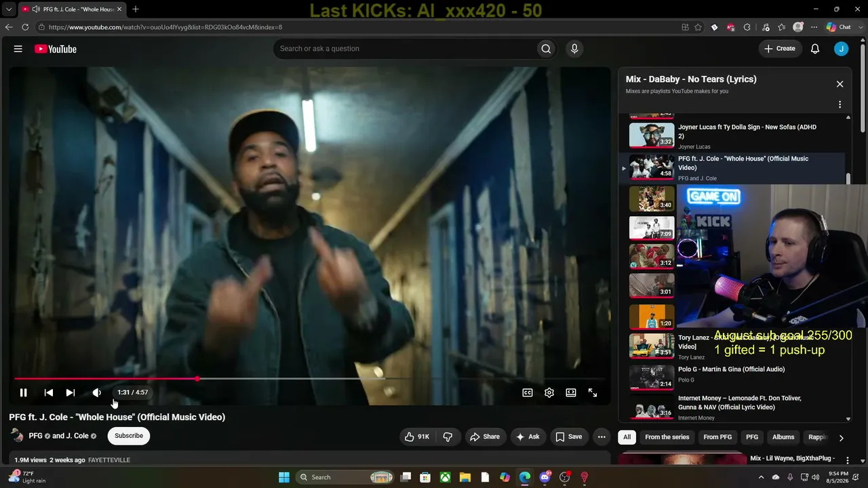This screenshot has width=868, height=488.
Task: Open the Tory Lanez video thumbnail in the mix
Action: coord(652,346)
